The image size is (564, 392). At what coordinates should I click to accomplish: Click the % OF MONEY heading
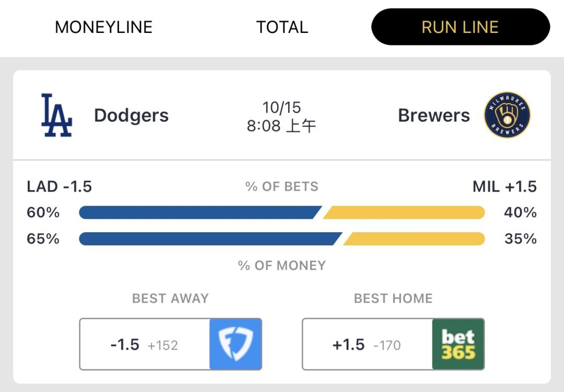pos(281,265)
